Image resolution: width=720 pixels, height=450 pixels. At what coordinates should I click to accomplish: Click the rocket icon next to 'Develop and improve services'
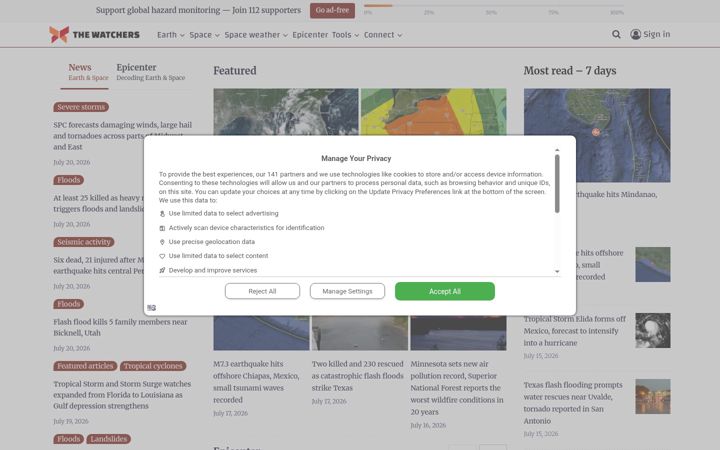point(162,270)
